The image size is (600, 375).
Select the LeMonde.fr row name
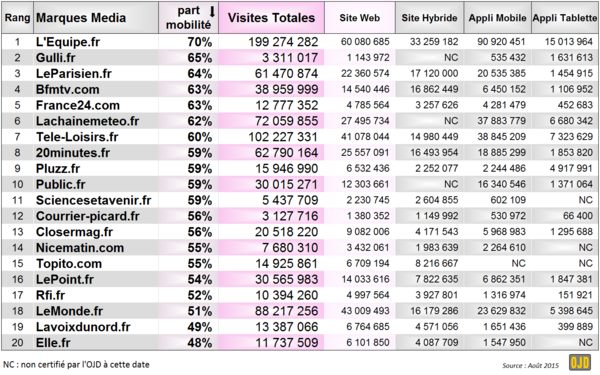[69, 311]
